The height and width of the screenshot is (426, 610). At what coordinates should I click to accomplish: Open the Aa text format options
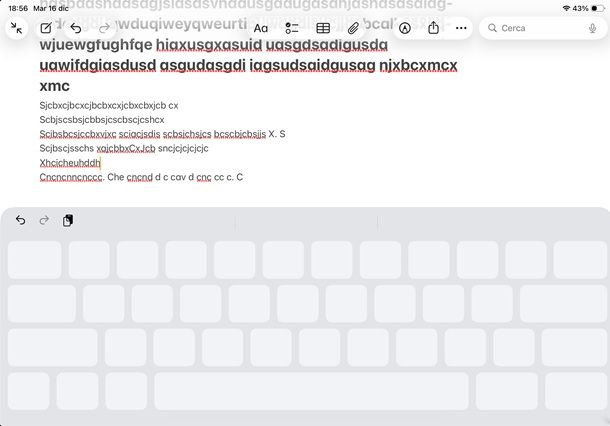point(261,28)
